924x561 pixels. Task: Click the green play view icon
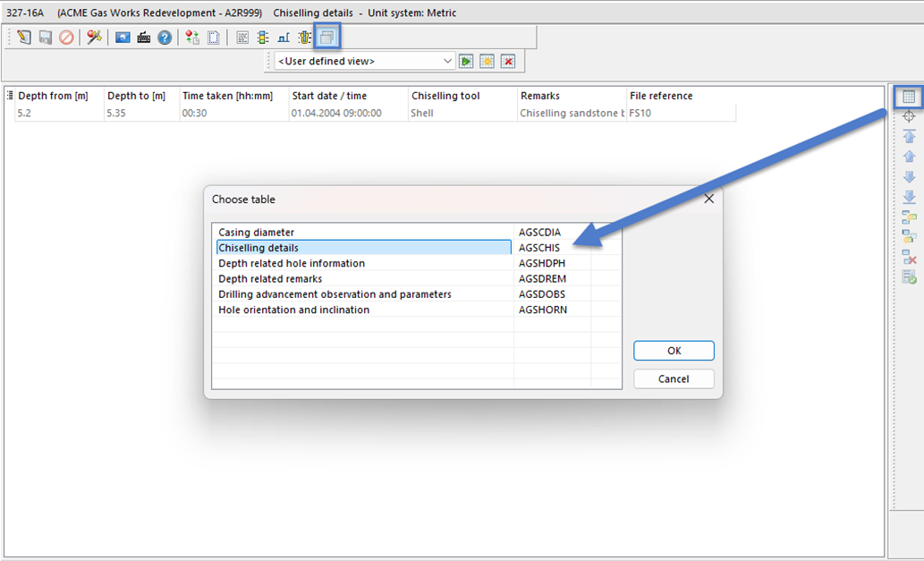(466, 62)
